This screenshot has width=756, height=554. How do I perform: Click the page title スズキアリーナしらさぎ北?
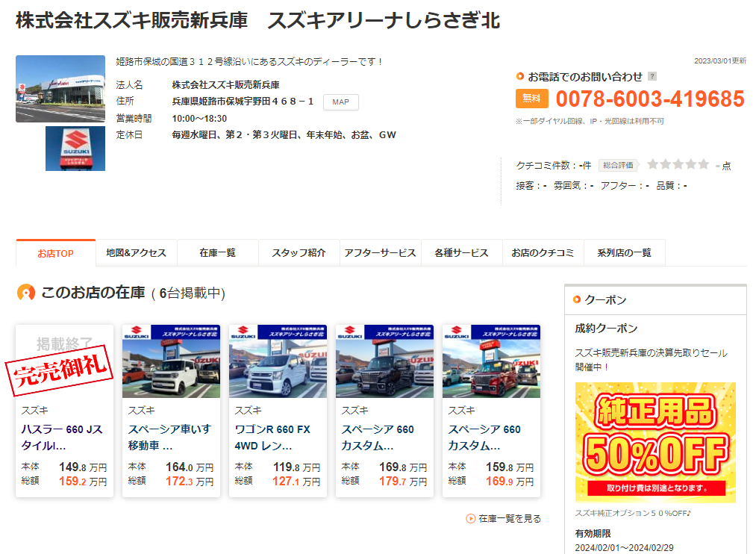pyautogui.click(x=384, y=20)
